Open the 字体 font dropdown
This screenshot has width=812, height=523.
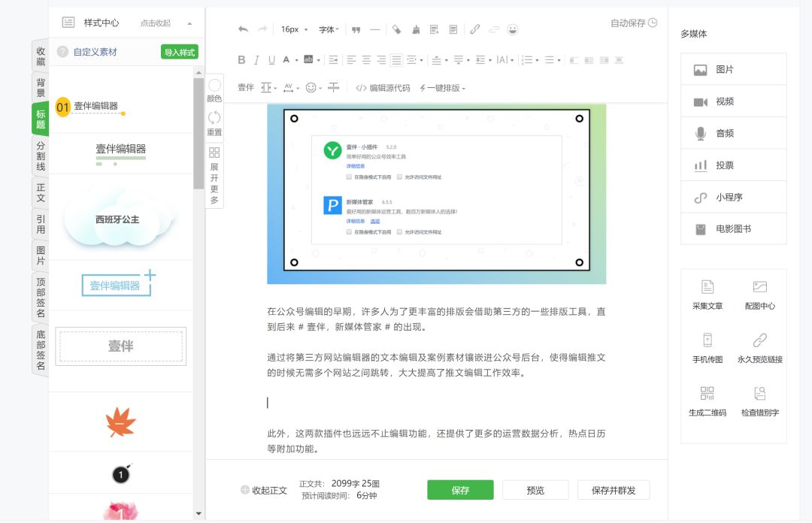(x=329, y=29)
